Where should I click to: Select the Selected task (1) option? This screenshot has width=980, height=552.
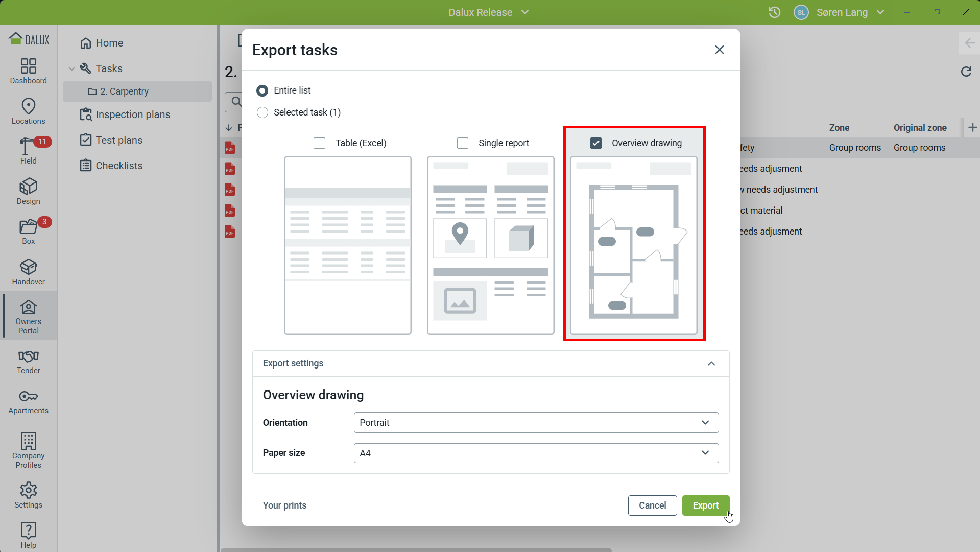point(262,112)
